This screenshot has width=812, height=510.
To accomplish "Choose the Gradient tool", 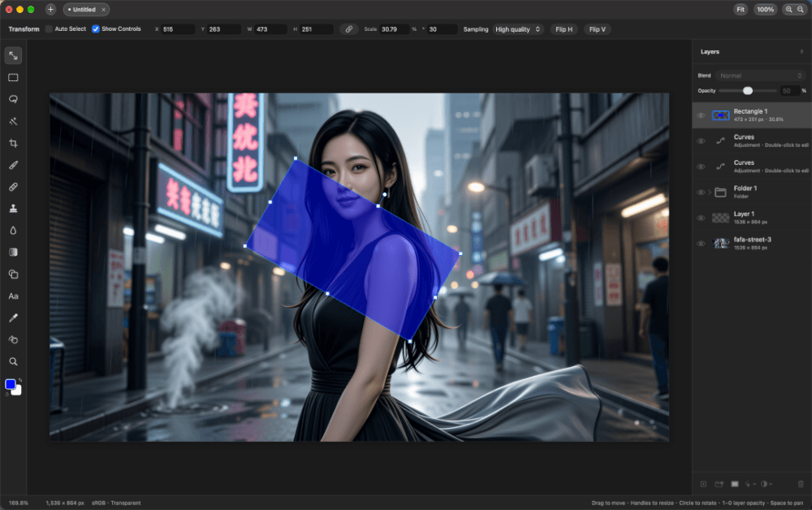I will [14, 252].
